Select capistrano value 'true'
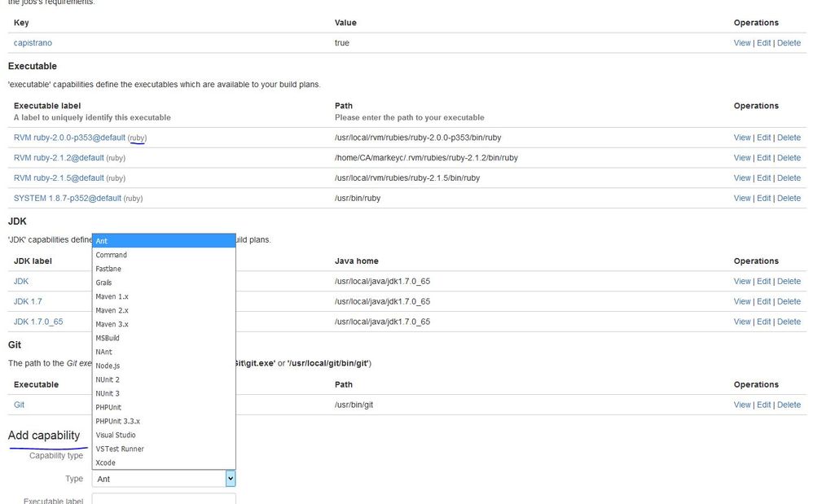 (x=341, y=43)
